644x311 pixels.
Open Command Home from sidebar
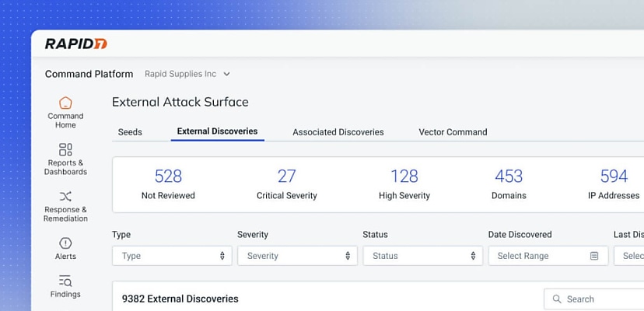coord(65,103)
